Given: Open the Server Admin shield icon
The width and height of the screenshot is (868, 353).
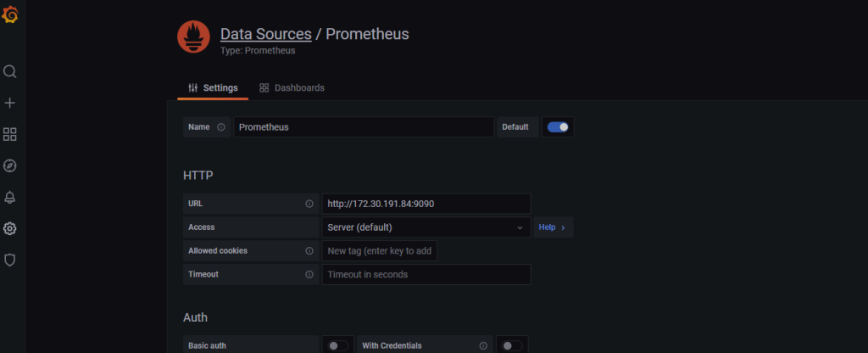Looking at the screenshot, I should click(x=10, y=260).
